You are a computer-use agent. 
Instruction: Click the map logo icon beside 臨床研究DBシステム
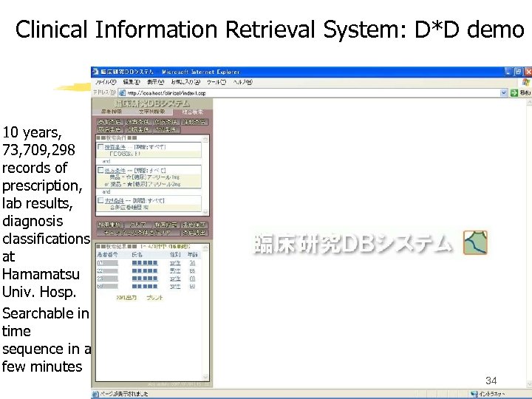point(475,242)
